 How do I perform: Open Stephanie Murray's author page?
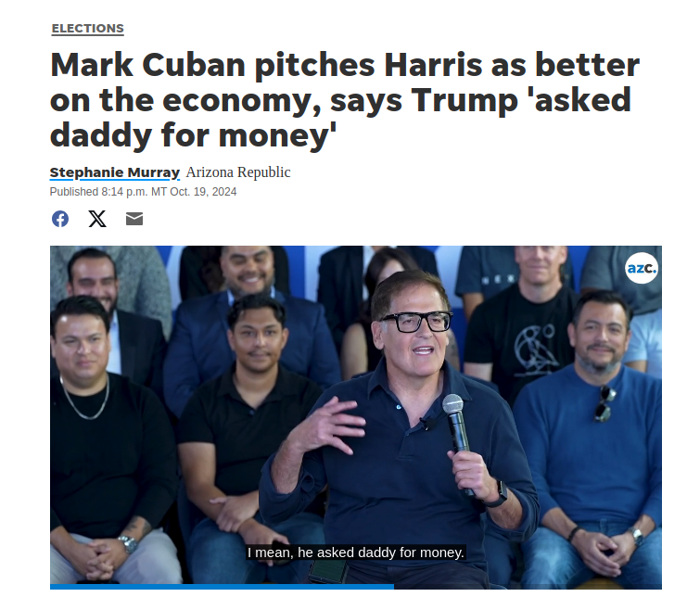coord(115,172)
